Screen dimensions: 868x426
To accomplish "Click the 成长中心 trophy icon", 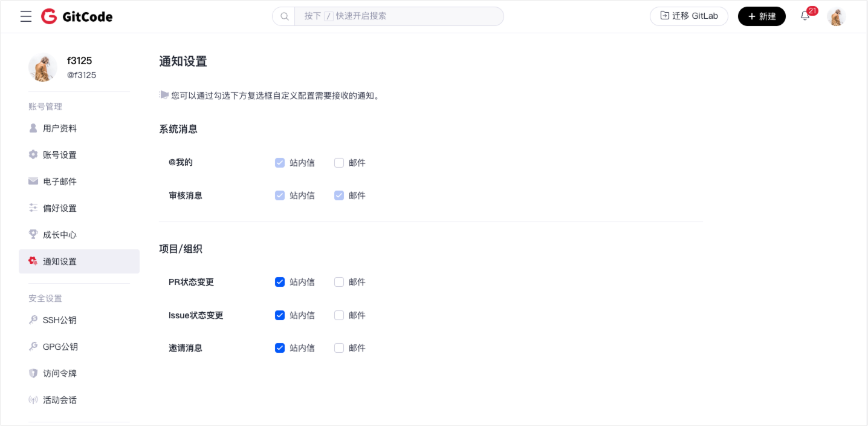I will tap(33, 235).
